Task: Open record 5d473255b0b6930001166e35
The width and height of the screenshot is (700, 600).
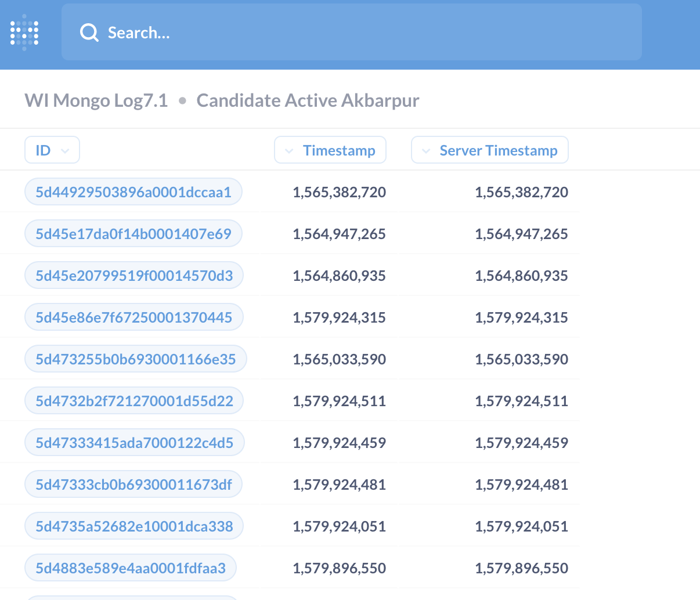Action: click(x=136, y=359)
